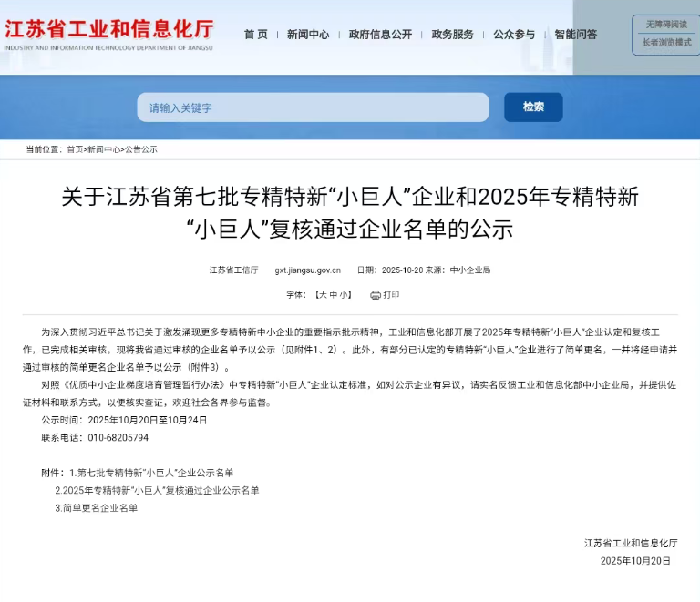Click the 江苏省工信厅 author text
The height and width of the screenshot is (602, 700).
pyautogui.click(x=234, y=270)
